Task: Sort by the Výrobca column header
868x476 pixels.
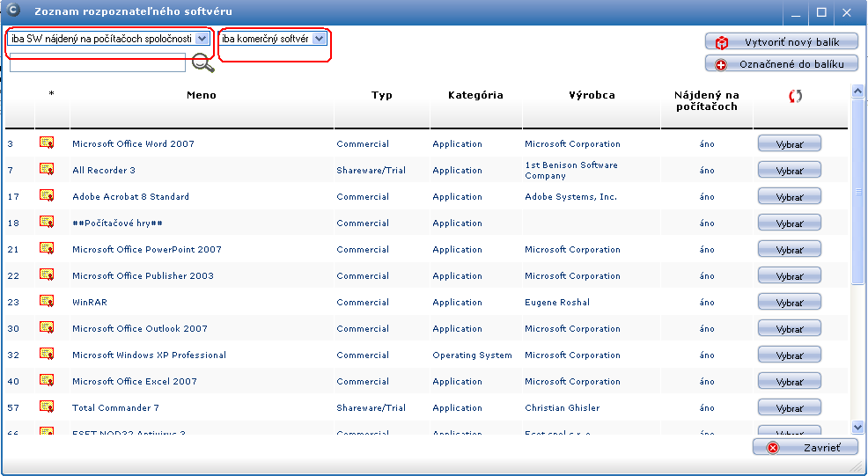Action: pyautogui.click(x=592, y=95)
